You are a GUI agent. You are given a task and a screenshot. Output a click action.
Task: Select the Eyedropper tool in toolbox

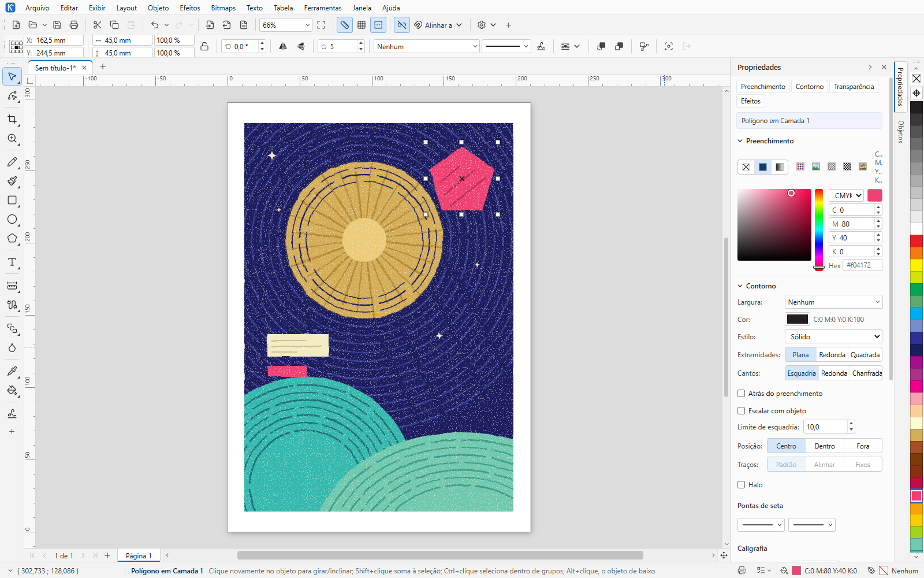click(x=12, y=371)
